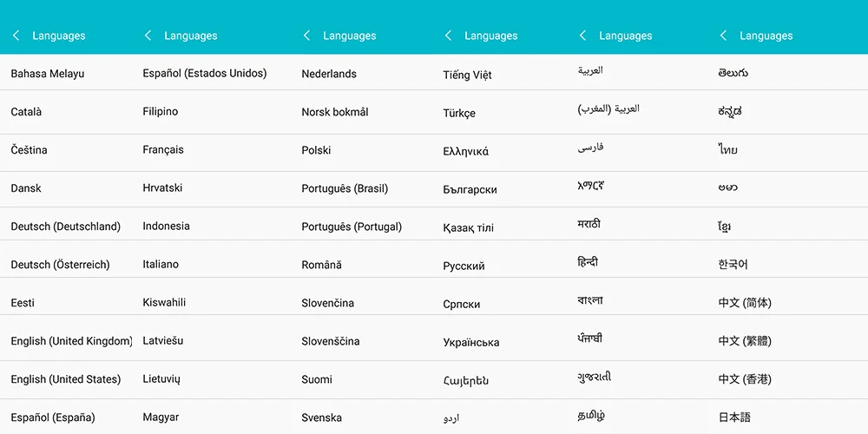Click back arrow above Español (Estados Unidos)

pyautogui.click(x=148, y=36)
